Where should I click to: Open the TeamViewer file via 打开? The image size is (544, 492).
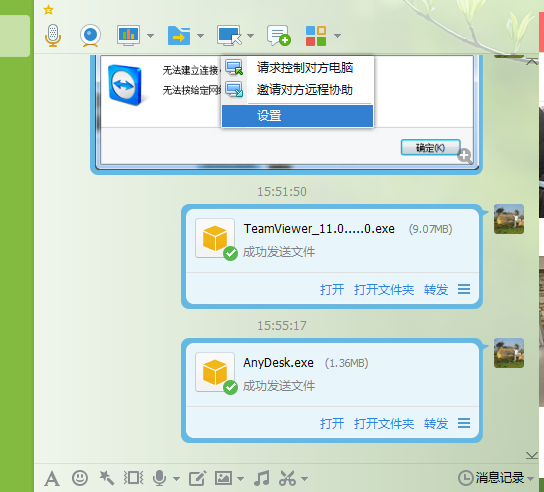coord(332,289)
